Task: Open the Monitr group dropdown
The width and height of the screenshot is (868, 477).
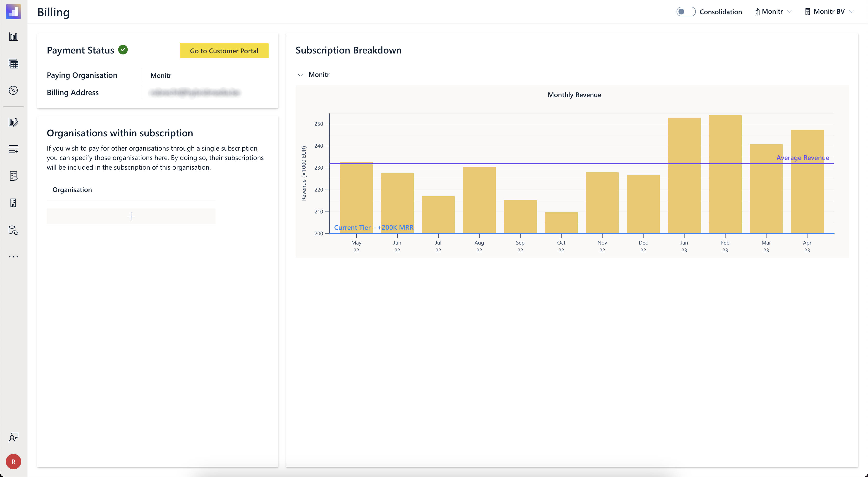Action: click(x=772, y=12)
